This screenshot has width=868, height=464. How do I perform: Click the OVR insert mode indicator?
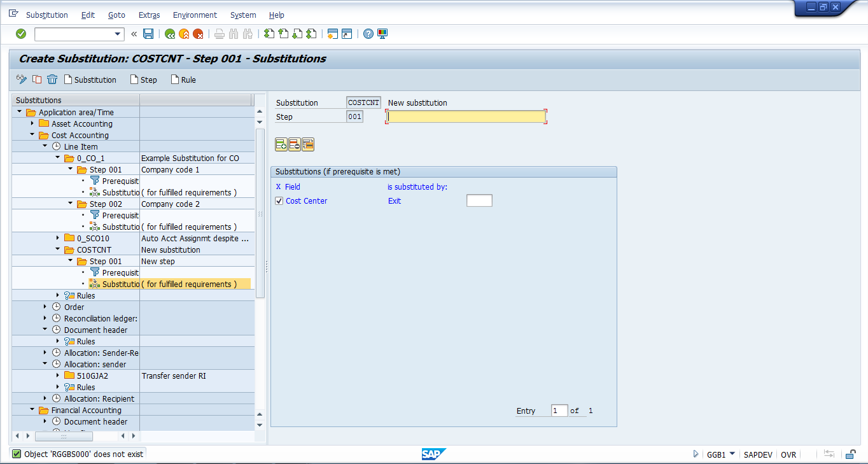pyautogui.click(x=788, y=454)
